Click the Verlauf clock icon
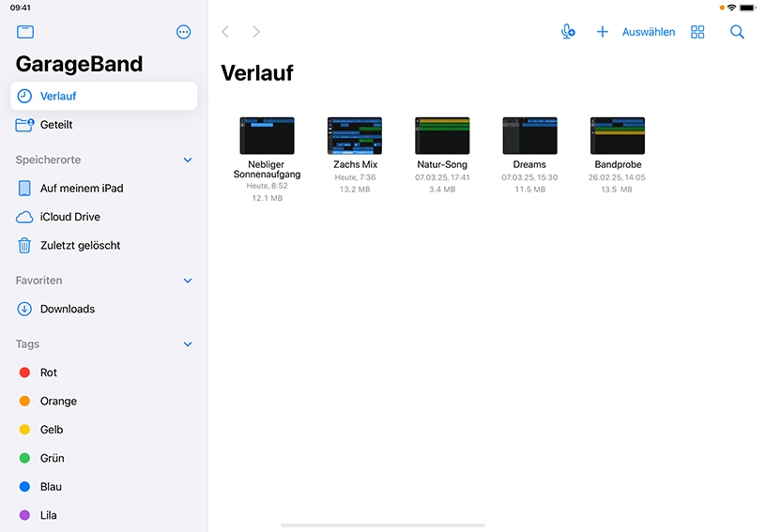Image resolution: width=766 pixels, height=532 pixels. 24,96
